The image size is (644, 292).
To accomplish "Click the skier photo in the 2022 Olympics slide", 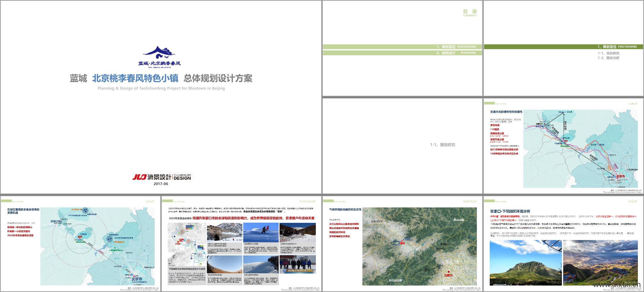I will 261,232.
